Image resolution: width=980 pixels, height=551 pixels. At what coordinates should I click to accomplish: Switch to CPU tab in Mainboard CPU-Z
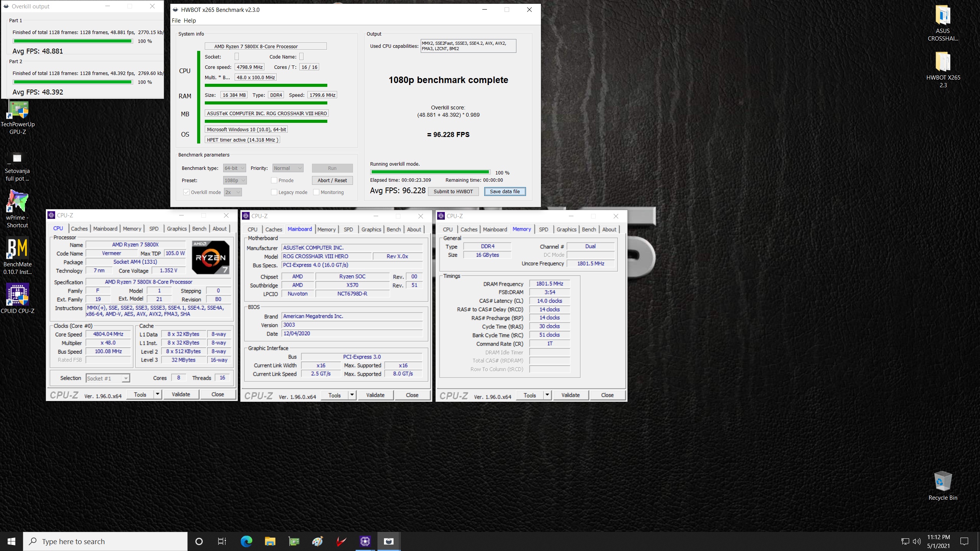pyautogui.click(x=252, y=229)
